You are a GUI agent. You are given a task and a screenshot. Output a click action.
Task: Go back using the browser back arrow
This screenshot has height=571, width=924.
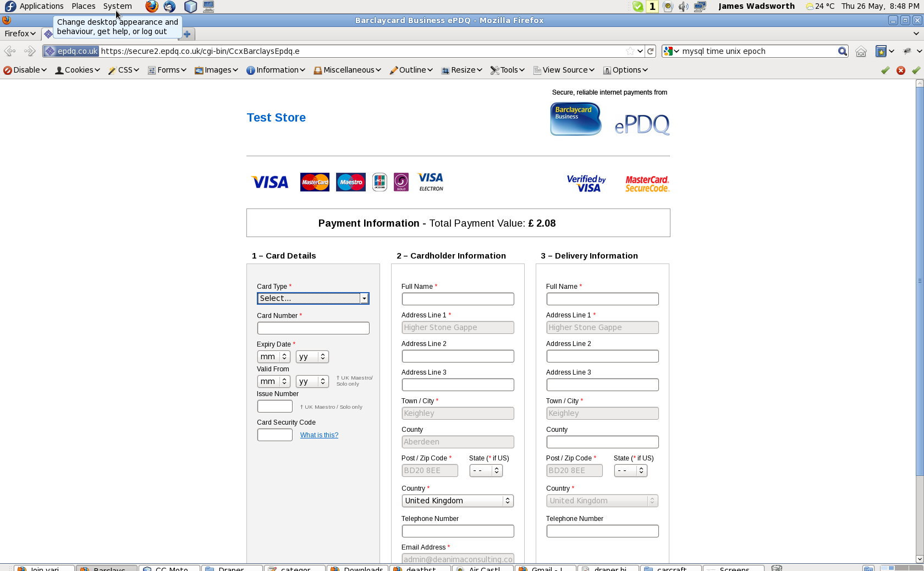point(10,51)
